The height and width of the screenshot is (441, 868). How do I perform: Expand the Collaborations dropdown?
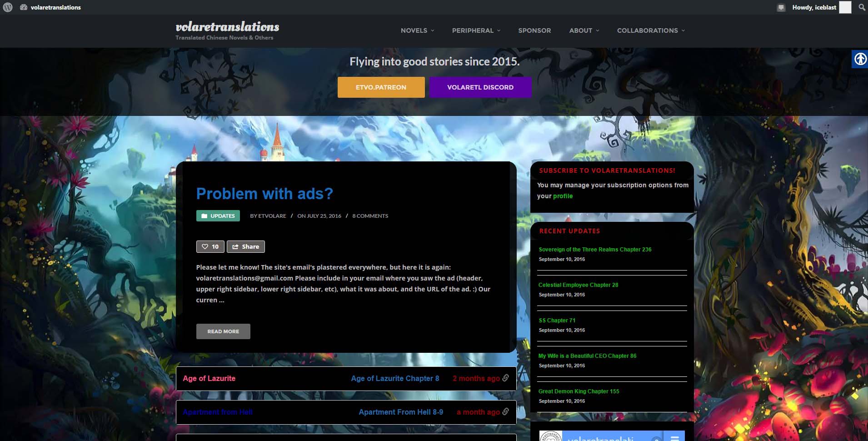point(651,30)
